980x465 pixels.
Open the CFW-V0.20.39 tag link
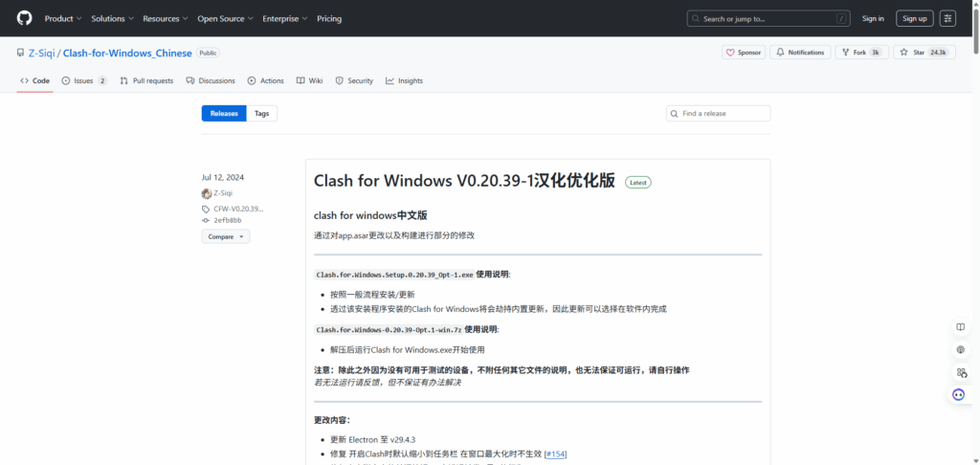tap(238, 210)
